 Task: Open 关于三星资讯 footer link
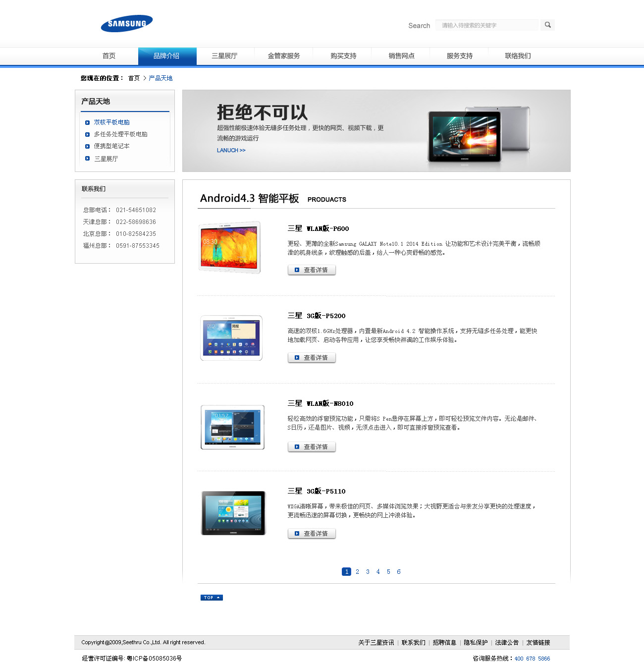[x=376, y=643]
